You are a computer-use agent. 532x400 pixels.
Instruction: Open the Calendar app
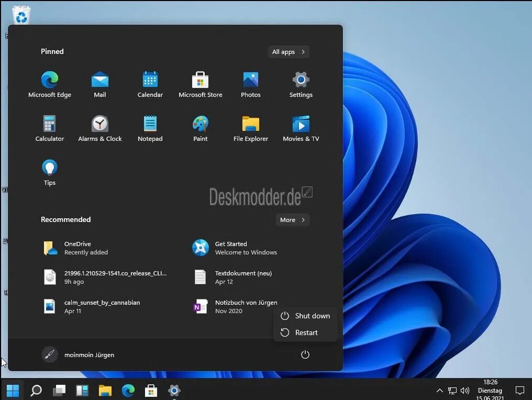(x=150, y=84)
